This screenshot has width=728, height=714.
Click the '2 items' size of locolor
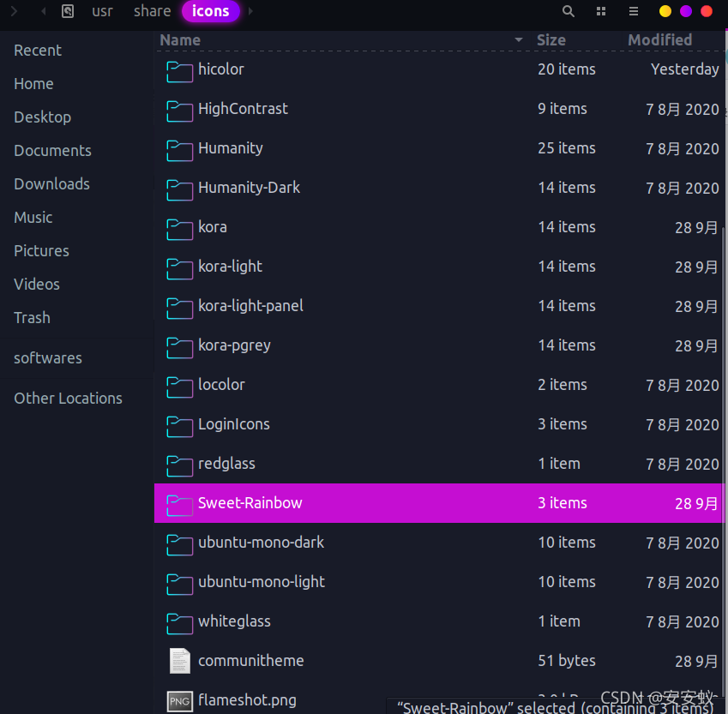[563, 385]
